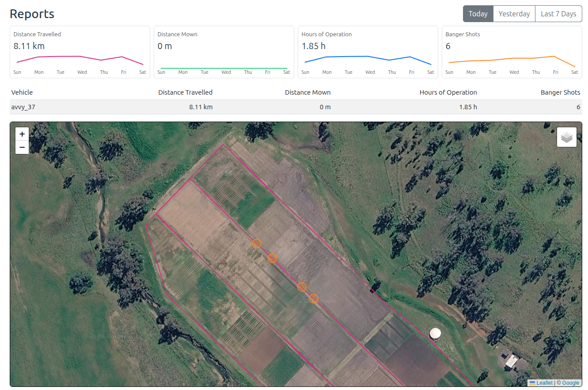
Task: Click the lowest orange banger shot marker
Action: (314, 299)
